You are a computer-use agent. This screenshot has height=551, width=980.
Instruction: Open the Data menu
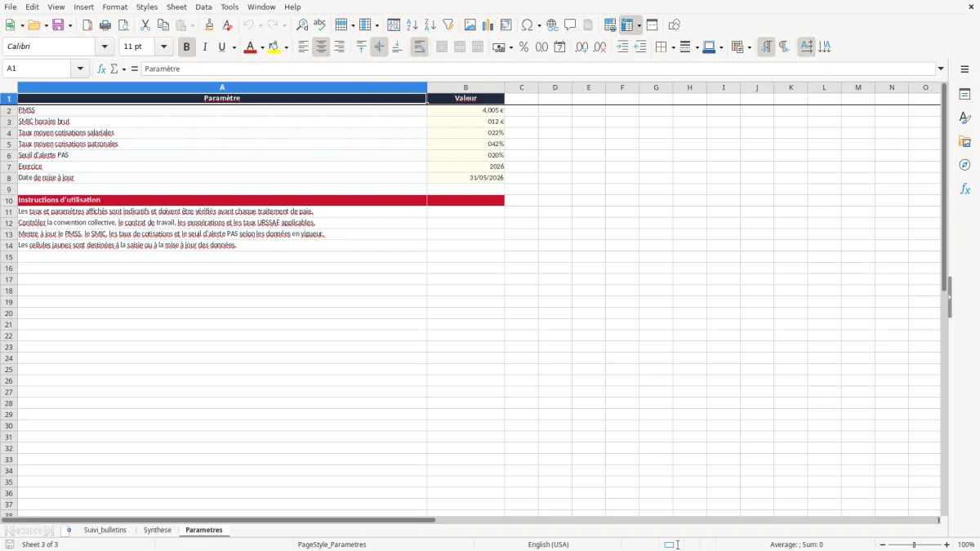point(203,7)
